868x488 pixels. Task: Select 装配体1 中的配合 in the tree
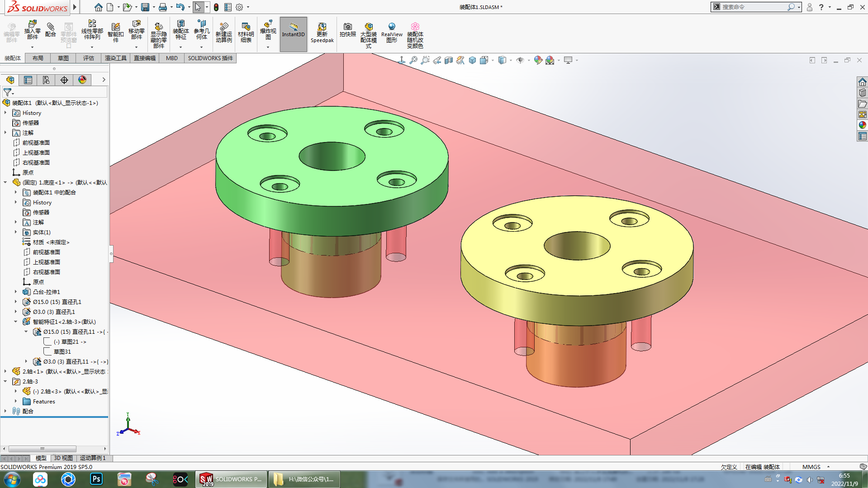pyautogui.click(x=54, y=192)
